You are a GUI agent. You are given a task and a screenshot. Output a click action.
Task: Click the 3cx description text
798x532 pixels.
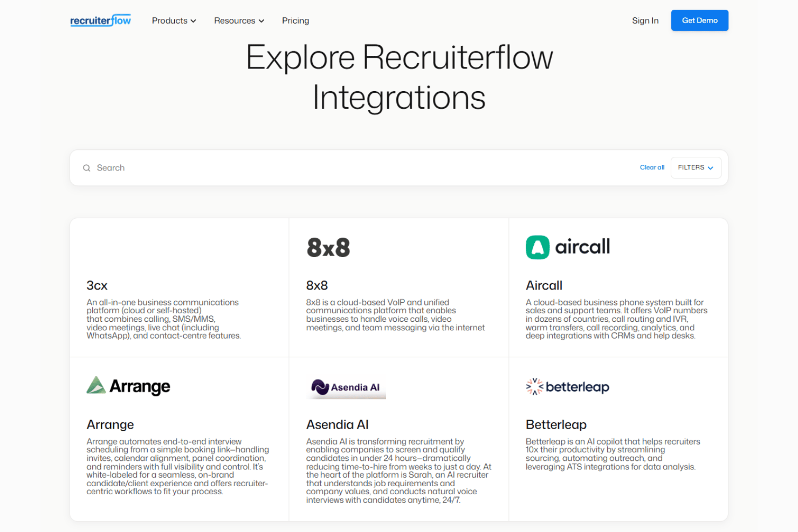(163, 319)
